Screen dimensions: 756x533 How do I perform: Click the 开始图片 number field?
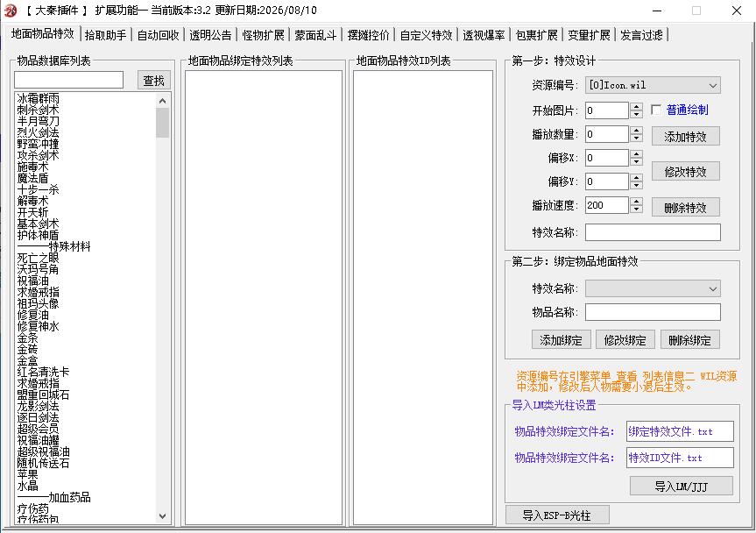pyautogui.click(x=607, y=110)
